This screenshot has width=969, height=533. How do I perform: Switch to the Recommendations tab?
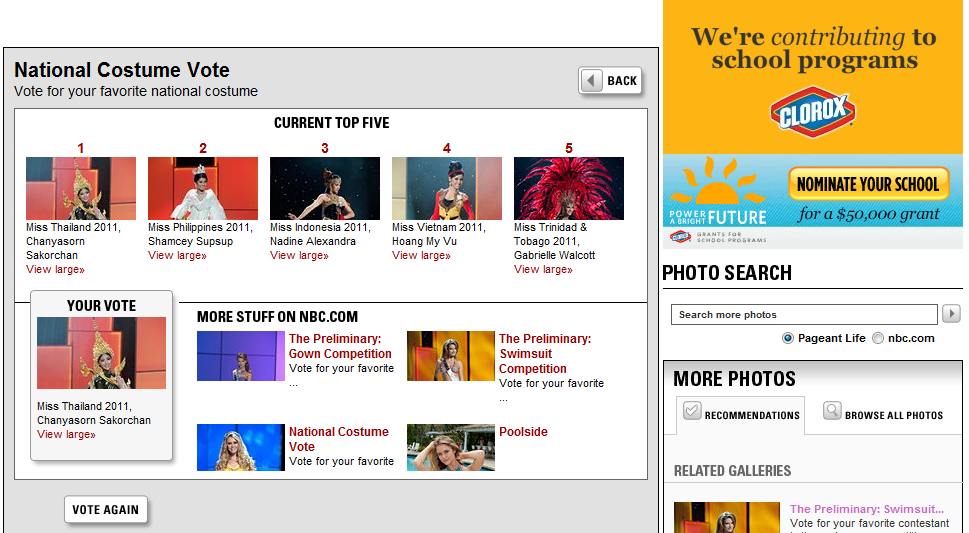[740, 414]
